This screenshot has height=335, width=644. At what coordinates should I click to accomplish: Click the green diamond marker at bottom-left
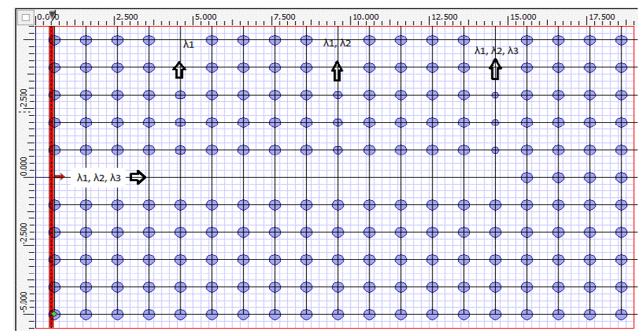[x=54, y=315]
